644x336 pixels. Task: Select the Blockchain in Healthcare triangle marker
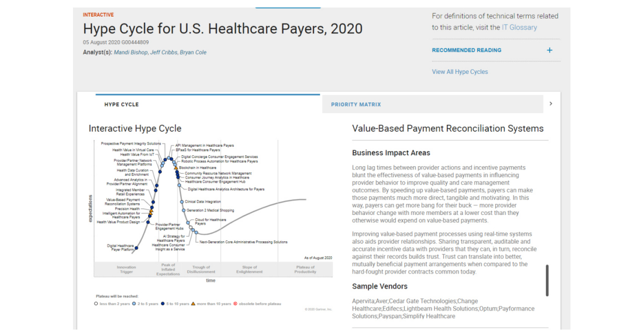pyautogui.click(x=175, y=168)
